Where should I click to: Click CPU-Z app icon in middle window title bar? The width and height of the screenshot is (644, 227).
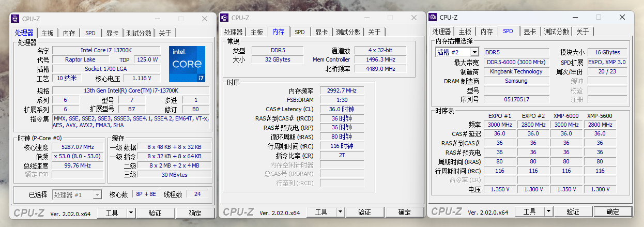(224, 18)
